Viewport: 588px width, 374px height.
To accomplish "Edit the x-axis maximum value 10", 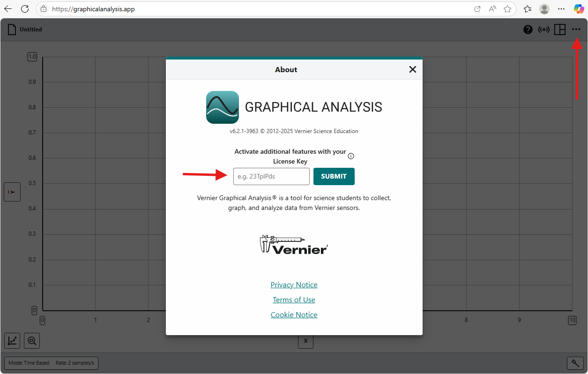I will tap(572, 320).
